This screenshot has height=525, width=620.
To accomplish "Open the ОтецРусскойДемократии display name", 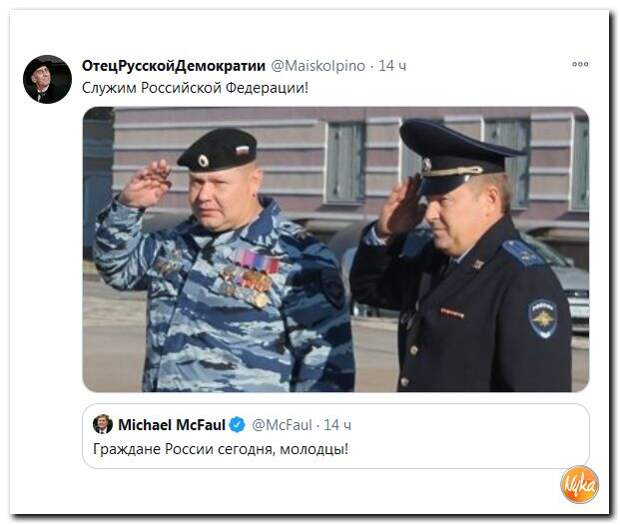I will pos(174,66).
